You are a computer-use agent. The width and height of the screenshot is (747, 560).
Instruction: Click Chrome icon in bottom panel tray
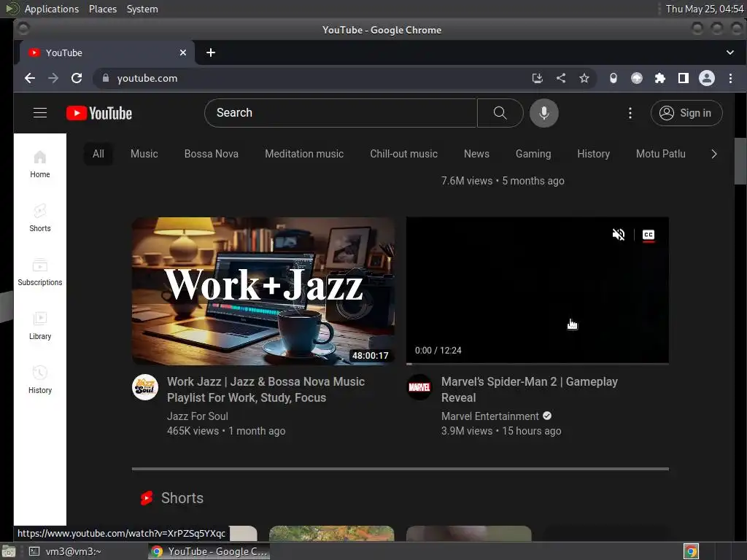pos(691,551)
